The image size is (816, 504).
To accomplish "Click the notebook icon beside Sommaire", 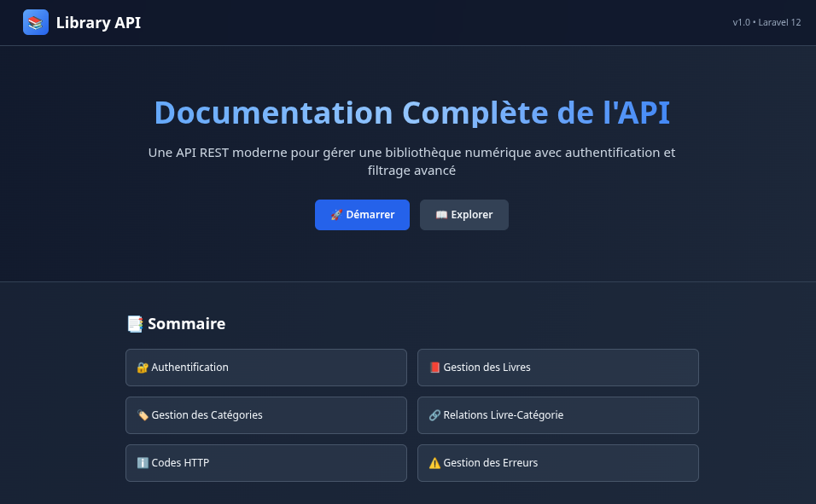I will click(134, 324).
